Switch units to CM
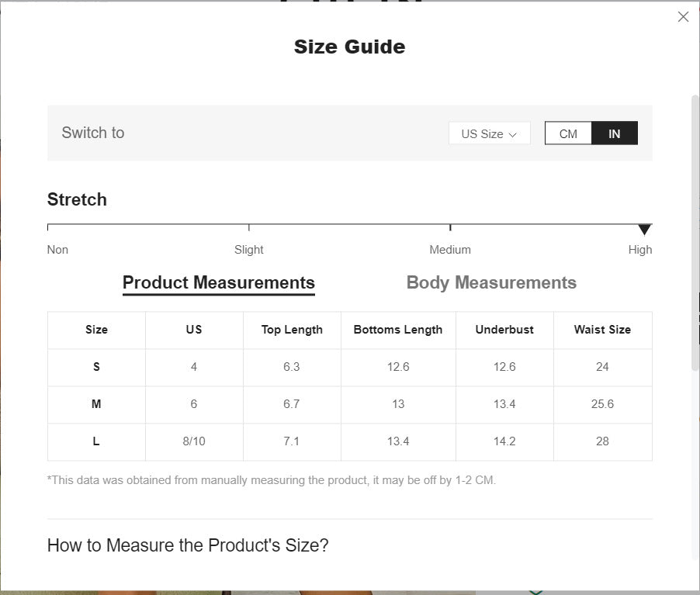This screenshot has width=700, height=595. 568,133
